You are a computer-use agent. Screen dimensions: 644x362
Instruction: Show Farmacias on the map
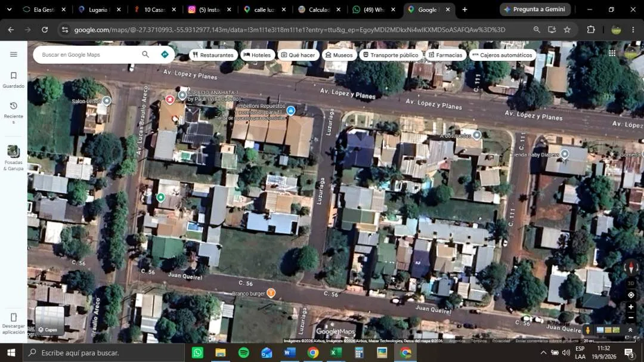click(445, 55)
